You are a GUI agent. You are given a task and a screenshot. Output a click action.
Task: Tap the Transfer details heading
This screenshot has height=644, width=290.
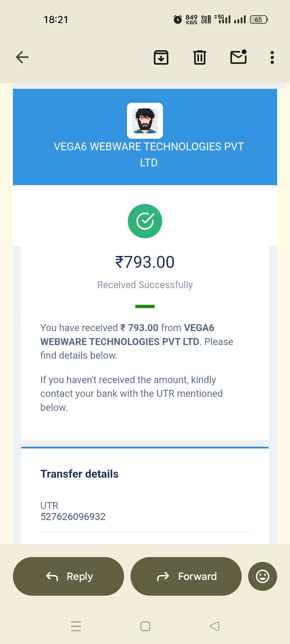click(79, 474)
